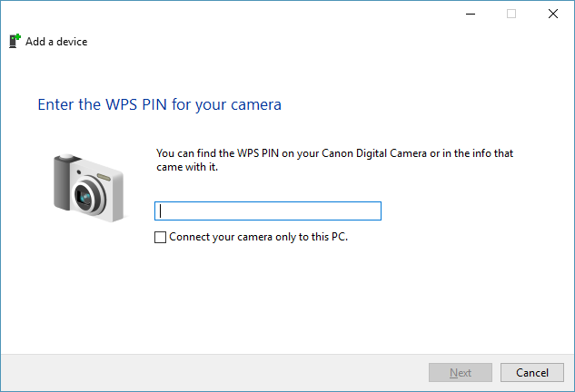The image size is (575, 392).
Task: Click the empty title bar area
Action: [x=227, y=14]
